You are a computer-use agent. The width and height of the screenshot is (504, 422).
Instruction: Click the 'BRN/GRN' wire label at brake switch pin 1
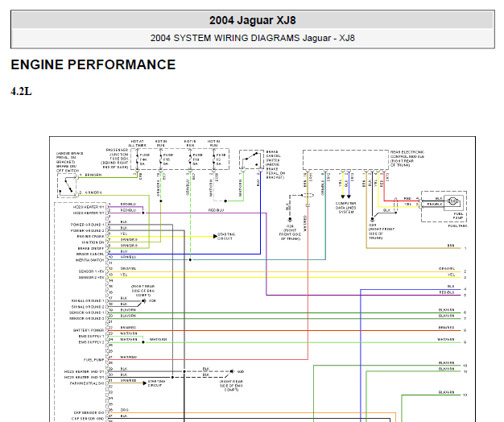click(93, 175)
